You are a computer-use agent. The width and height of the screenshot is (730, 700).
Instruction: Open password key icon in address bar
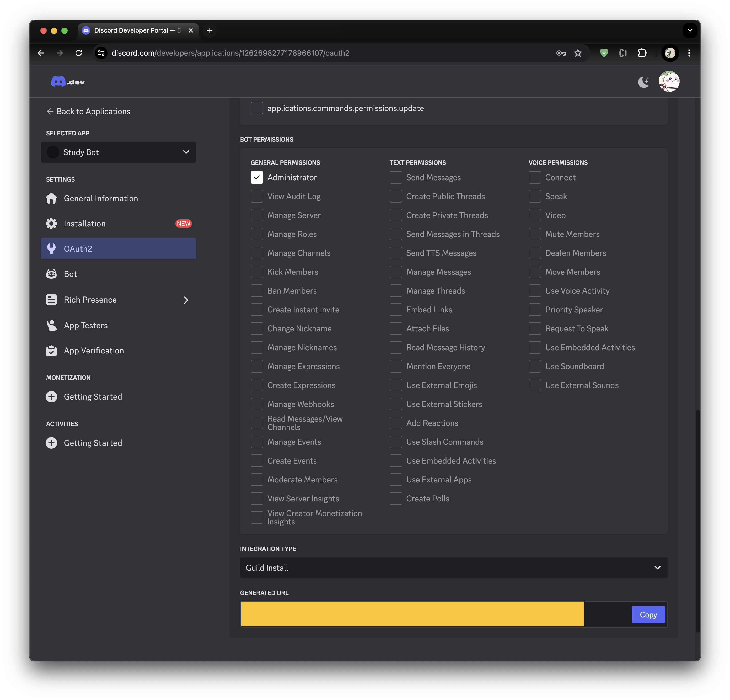pos(561,53)
